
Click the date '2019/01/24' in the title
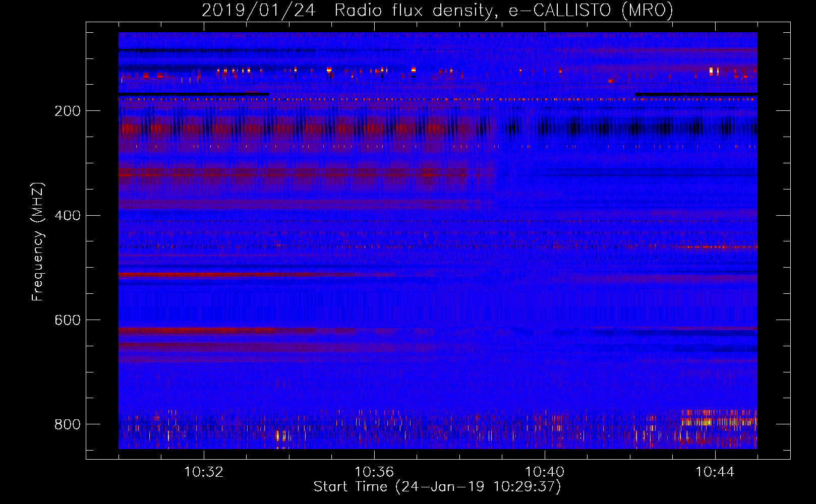[x=259, y=10]
